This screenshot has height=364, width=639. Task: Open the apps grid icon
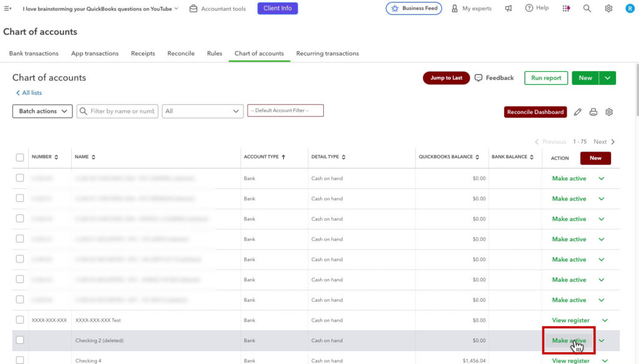[566, 8]
